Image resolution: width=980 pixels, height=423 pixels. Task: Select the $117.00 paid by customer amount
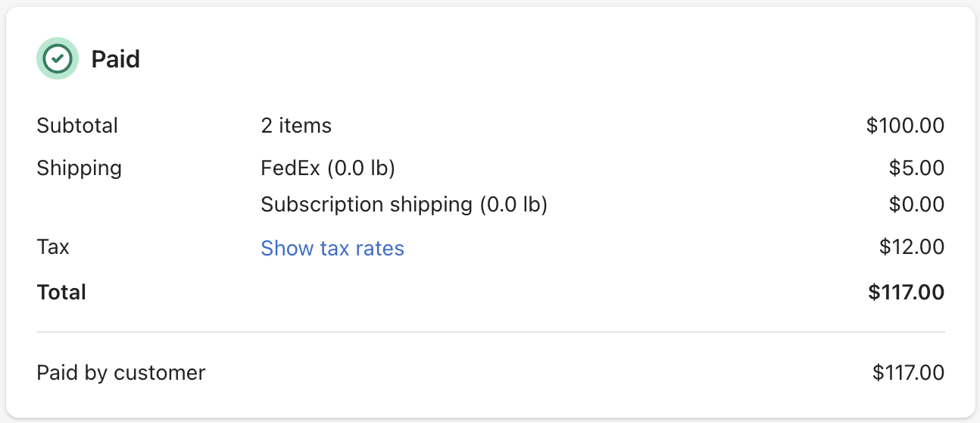909,373
